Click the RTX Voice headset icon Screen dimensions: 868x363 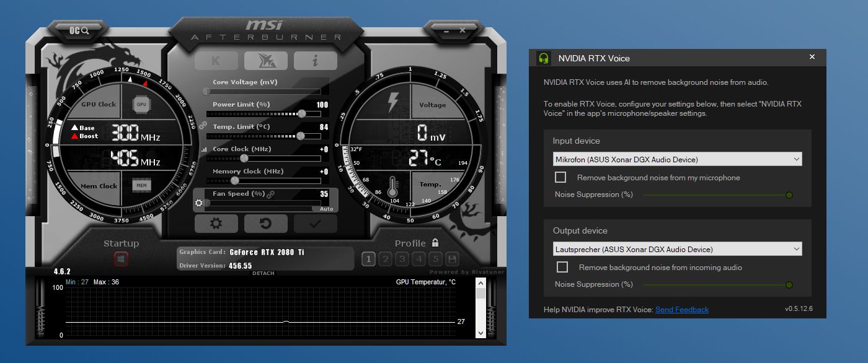click(x=544, y=58)
